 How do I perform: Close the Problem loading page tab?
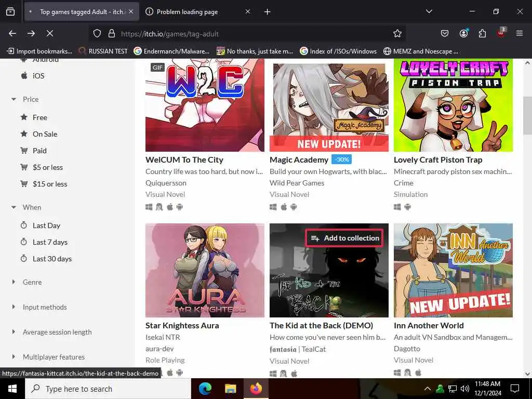[x=248, y=11]
